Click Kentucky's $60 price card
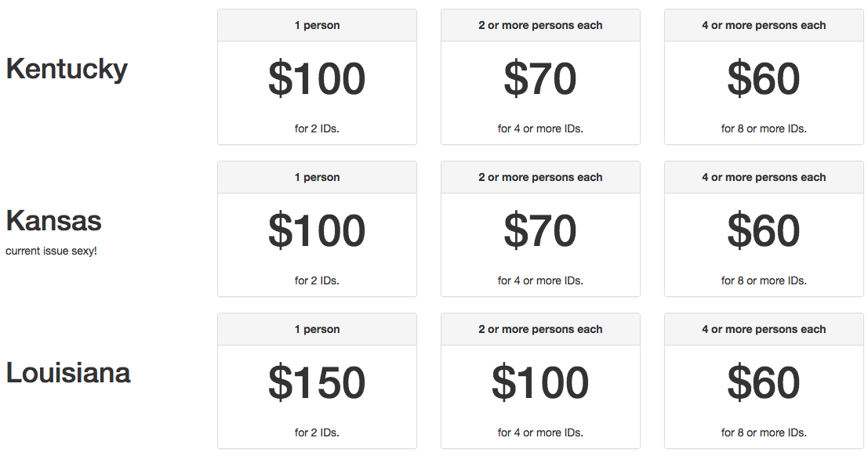 point(764,78)
